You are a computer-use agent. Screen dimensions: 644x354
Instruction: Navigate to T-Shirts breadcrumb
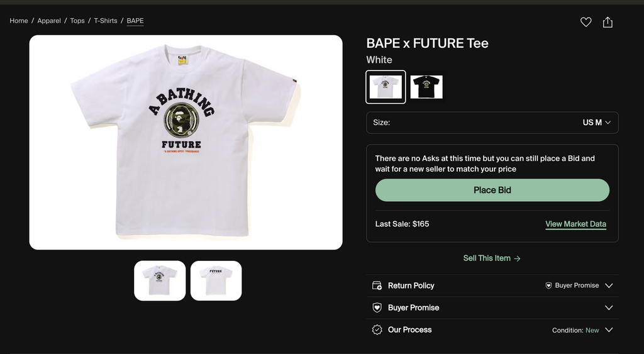point(106,21)
